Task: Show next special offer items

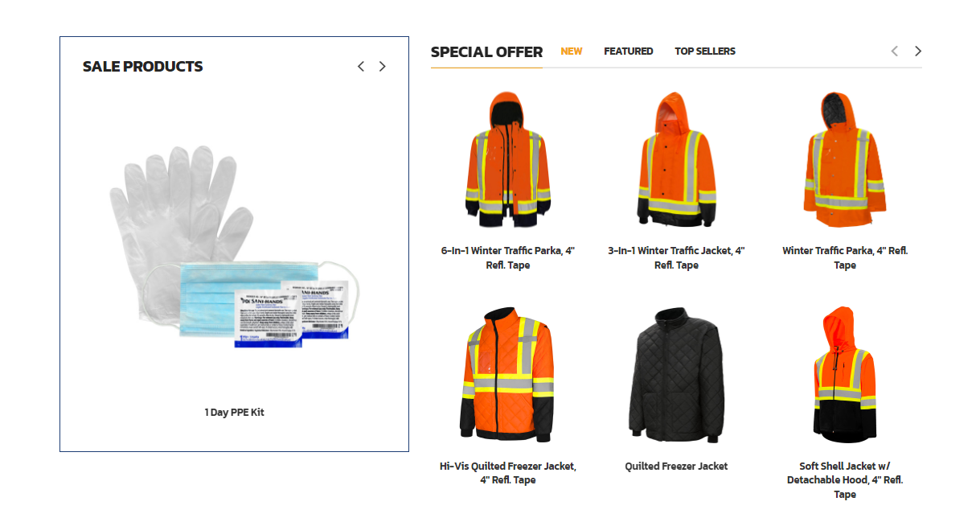Action: (x=918, y=51)
